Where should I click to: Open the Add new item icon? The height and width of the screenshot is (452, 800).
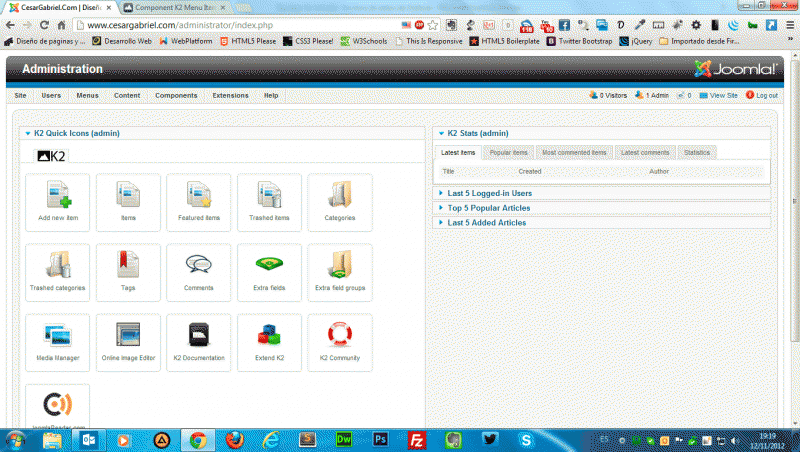pyautogui.click(x=58, y=202)
